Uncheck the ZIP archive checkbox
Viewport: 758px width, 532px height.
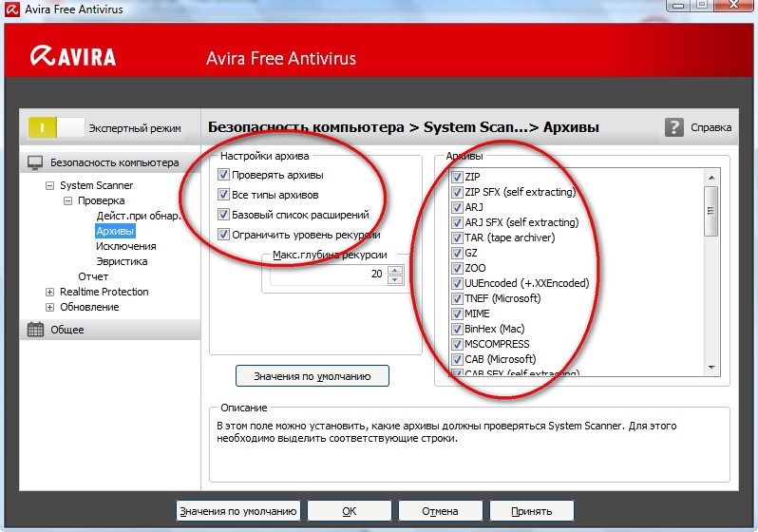pos(456,177)
